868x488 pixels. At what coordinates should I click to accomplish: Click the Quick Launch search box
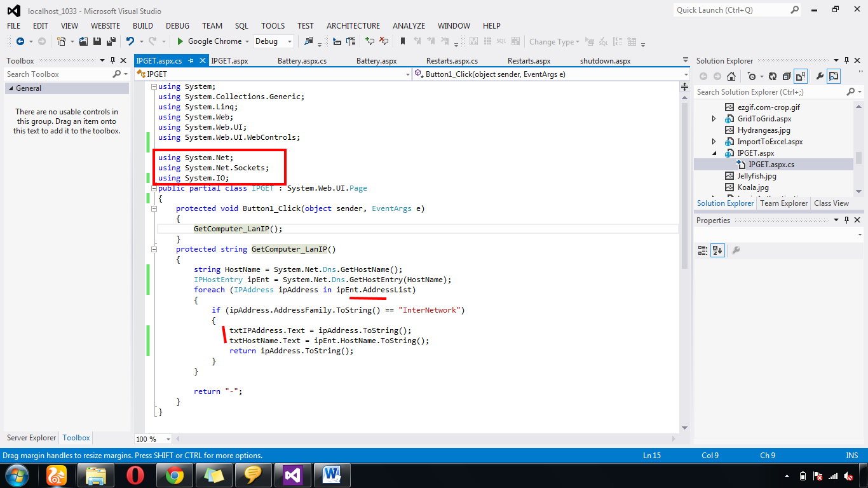731,10
